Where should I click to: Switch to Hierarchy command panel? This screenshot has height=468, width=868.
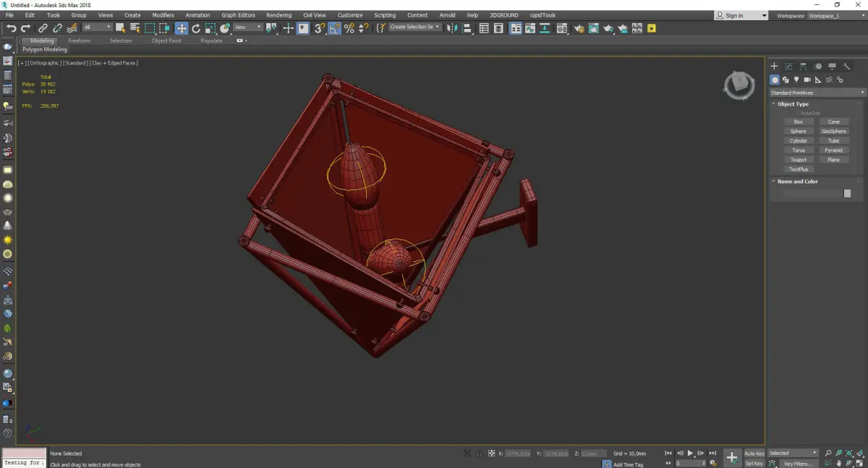point(803,67)
